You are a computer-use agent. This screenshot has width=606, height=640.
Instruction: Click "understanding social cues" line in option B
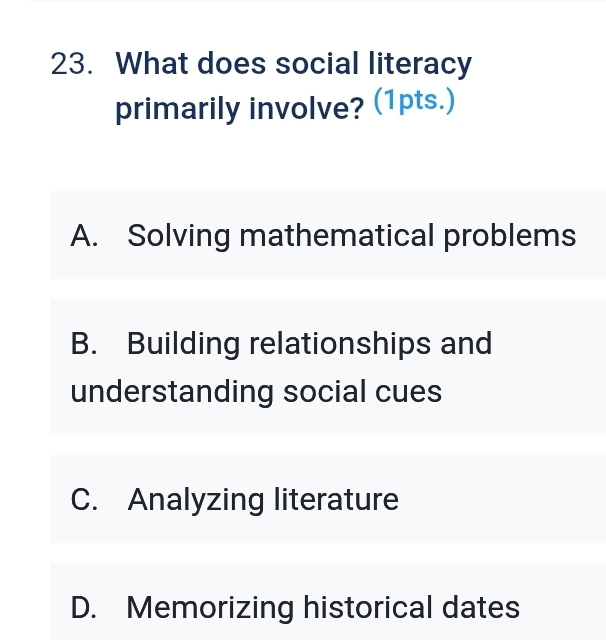(x=256, y=392)
